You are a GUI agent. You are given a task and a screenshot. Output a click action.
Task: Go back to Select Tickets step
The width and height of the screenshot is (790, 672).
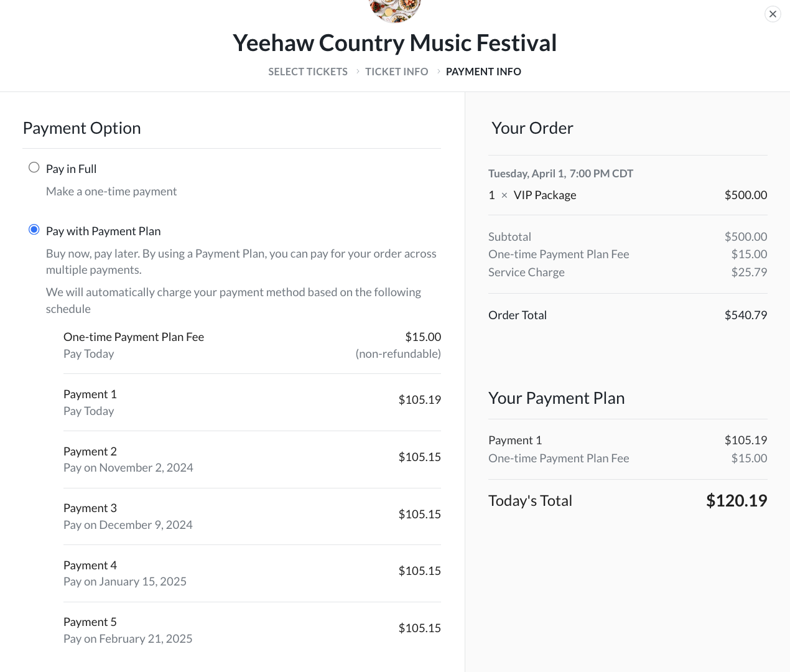[308, 72]
